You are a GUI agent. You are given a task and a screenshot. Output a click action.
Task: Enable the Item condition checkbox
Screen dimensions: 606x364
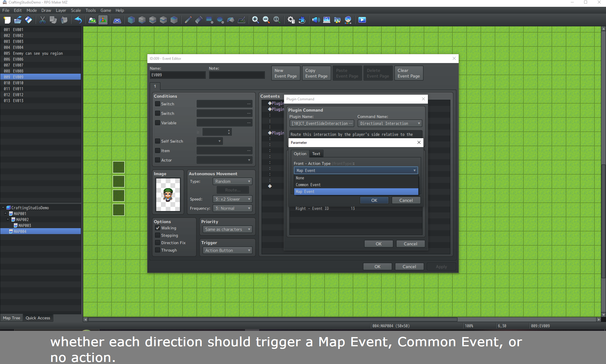pyautogui.click(x=158, y=151)
